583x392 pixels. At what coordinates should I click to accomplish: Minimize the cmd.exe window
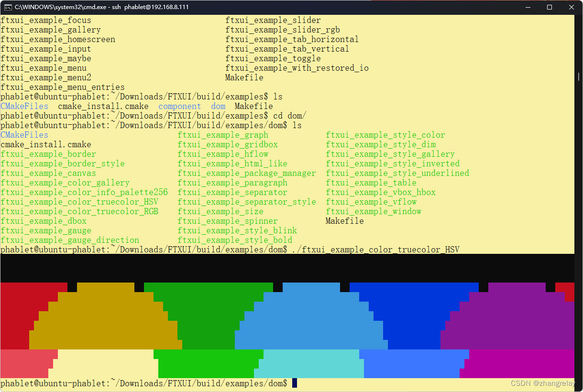528,7
